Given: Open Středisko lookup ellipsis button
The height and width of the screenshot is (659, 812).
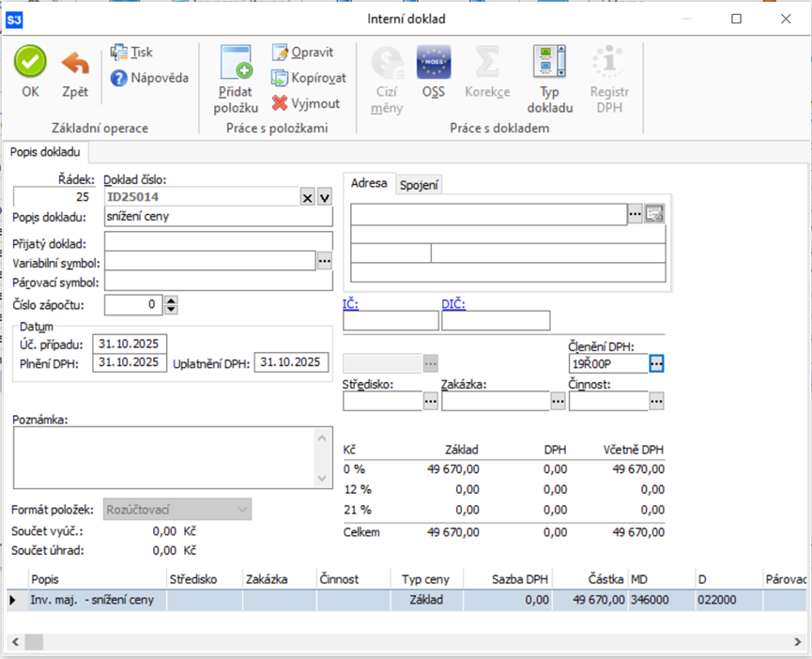Looking at the screenshot, I should (x=431, y=401).
